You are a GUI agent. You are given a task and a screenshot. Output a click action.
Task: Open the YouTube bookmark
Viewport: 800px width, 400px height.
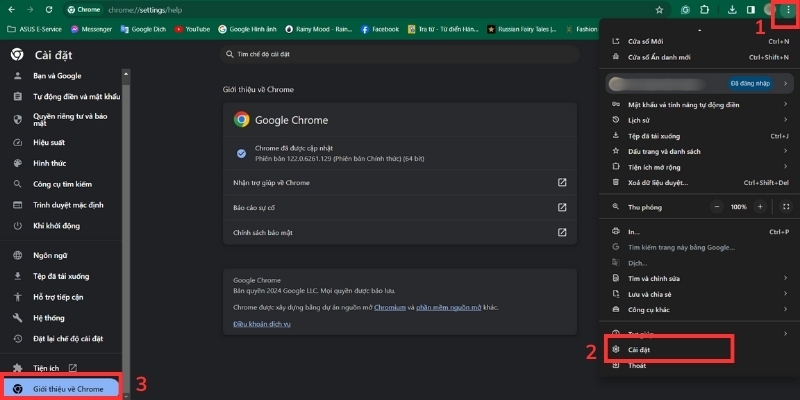coord(192,29)
